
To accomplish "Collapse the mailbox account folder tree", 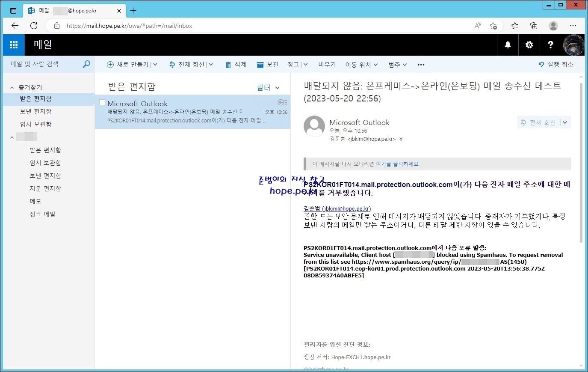I will tap(12, 137).
